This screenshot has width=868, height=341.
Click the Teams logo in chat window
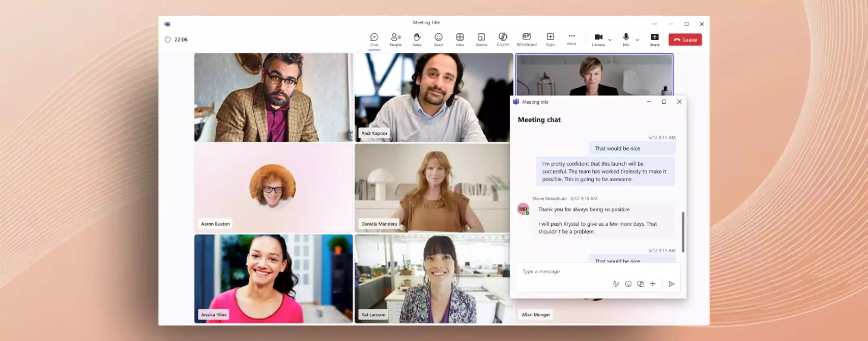coord(516,102)
